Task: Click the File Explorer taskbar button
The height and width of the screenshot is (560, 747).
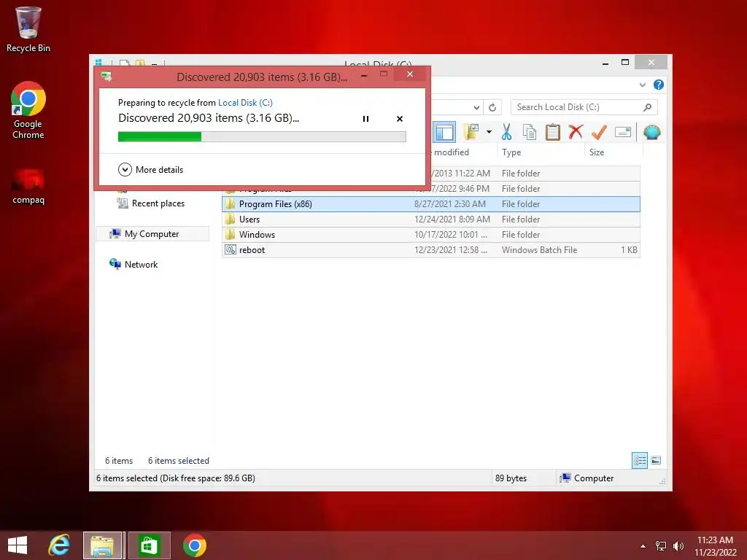Action: pos(104,545)
